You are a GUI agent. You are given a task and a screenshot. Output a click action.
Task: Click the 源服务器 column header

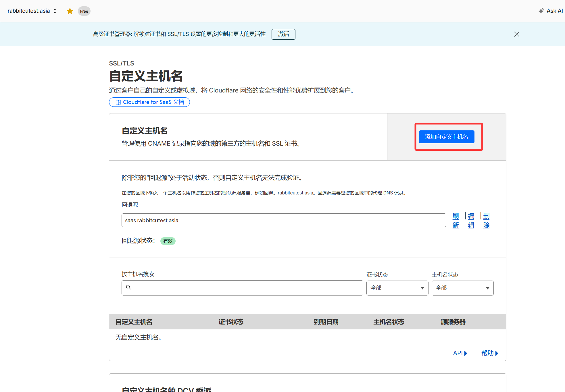click(453, 322)
